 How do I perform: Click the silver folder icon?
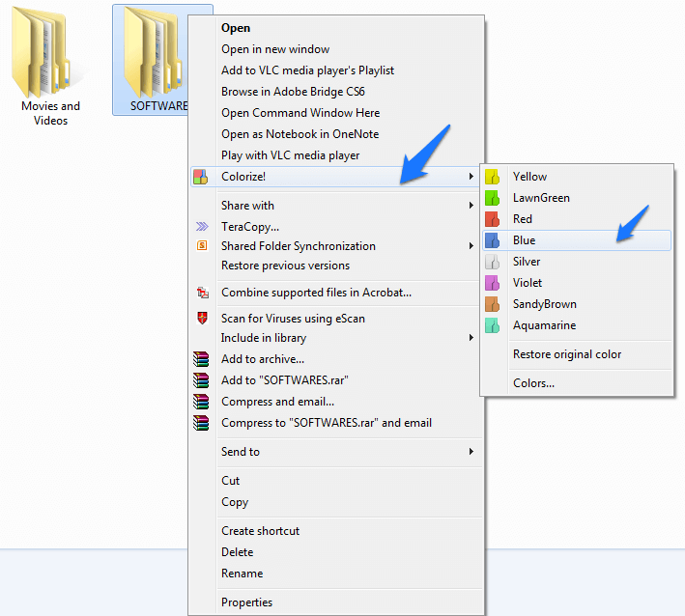point(493,262)
